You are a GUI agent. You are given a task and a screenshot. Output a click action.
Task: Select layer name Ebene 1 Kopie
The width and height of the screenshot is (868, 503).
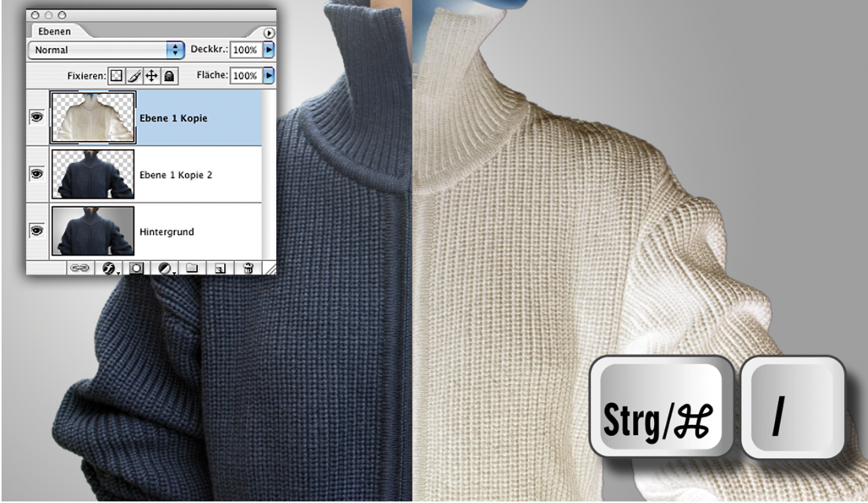pyautogui.click(x=174, y=117)
